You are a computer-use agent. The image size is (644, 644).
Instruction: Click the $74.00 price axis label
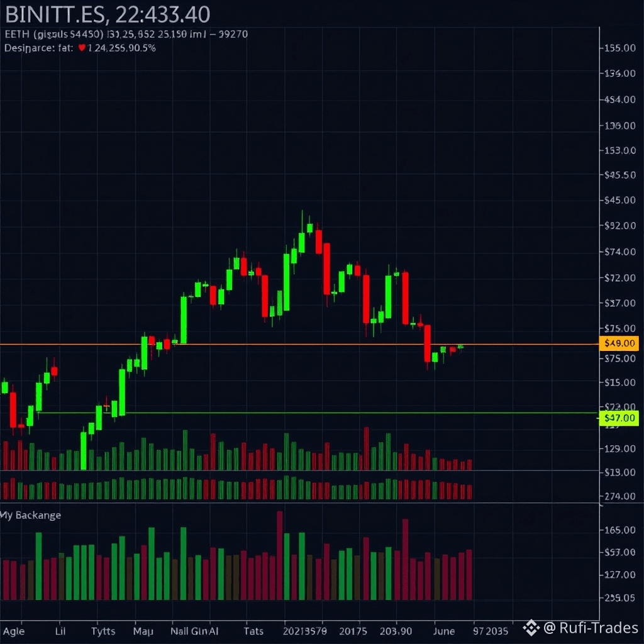click(x=619, y=252)
